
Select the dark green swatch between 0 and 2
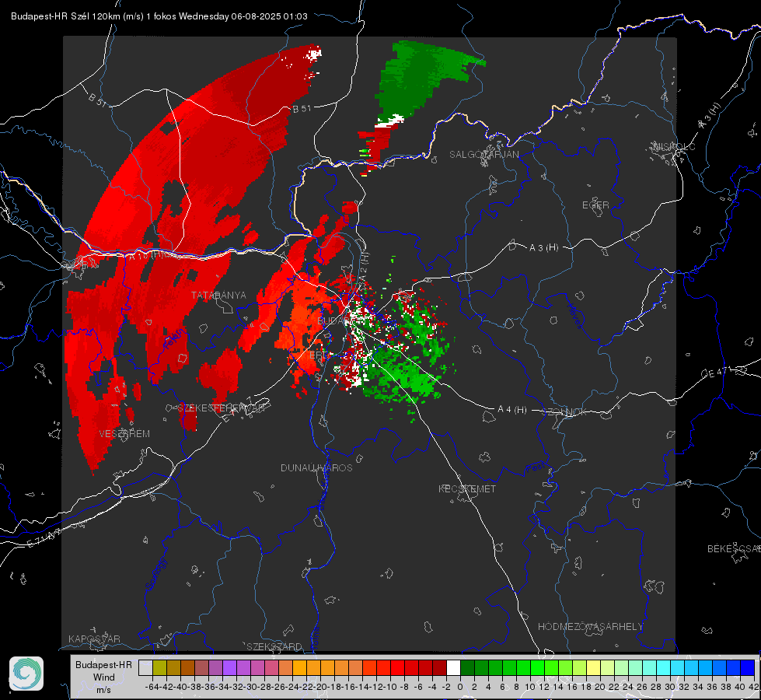pos(467,667)
